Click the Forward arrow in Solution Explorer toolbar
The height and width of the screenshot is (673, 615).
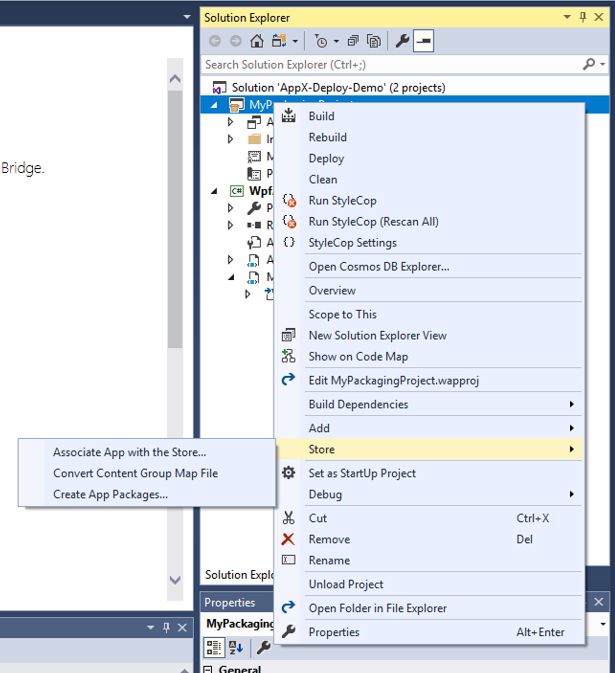coord(236,41)
